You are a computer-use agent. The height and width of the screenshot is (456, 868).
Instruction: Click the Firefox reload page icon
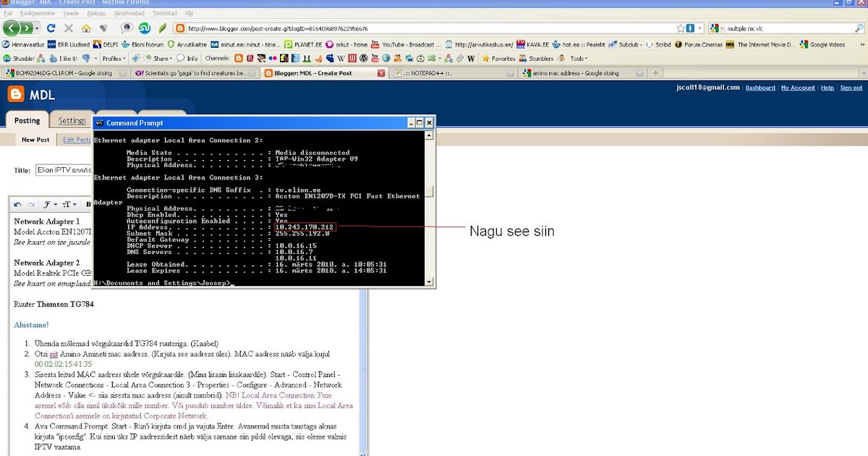[x=51, y=28]
